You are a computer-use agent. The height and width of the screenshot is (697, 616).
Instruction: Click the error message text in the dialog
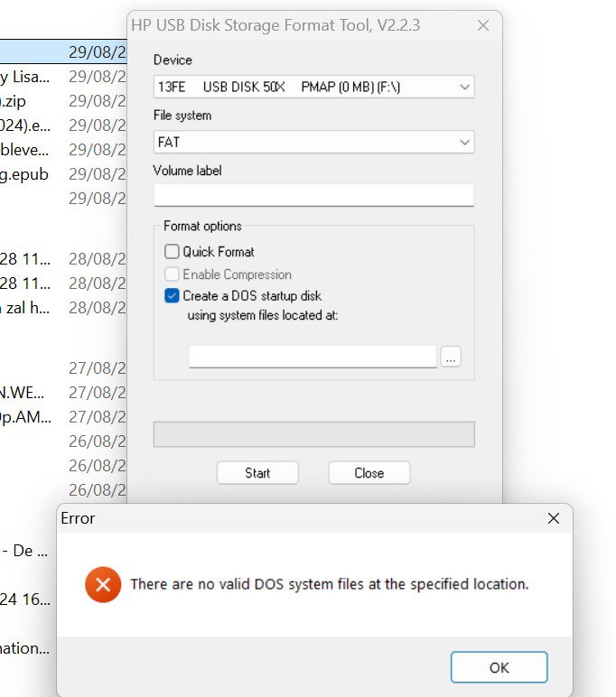(329, 584)
